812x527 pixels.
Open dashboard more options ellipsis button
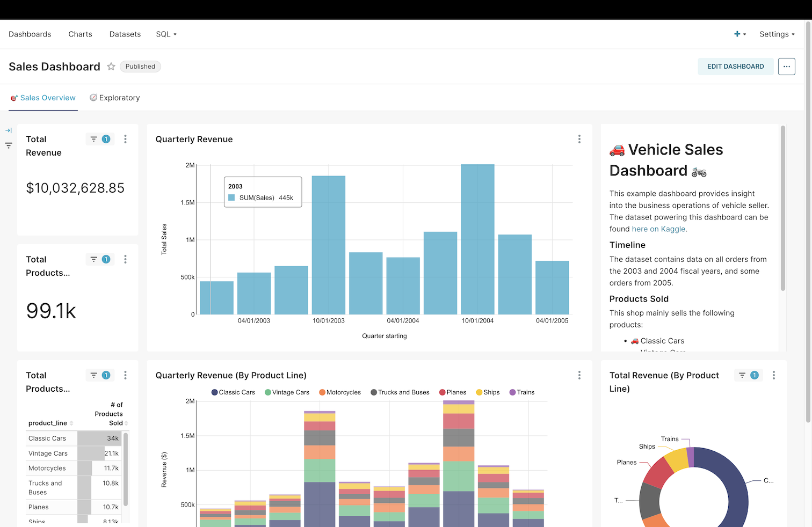point(787,67)
